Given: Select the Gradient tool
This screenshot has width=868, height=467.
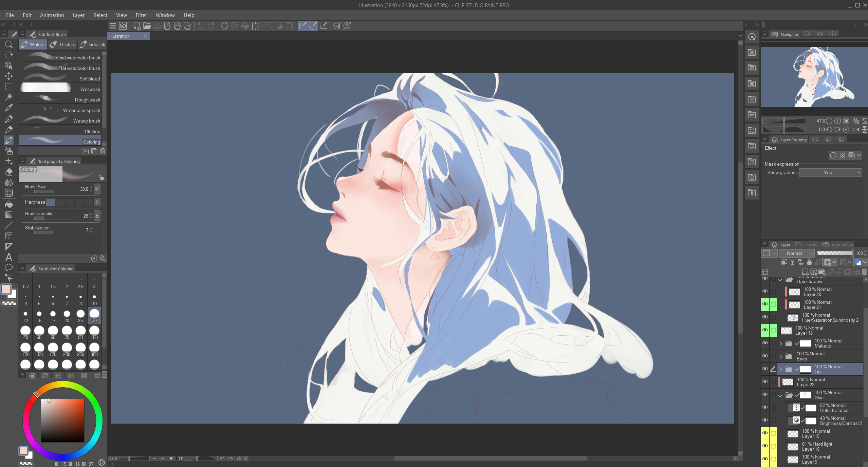Looking at the screenshot, I should tap(9, 215).
